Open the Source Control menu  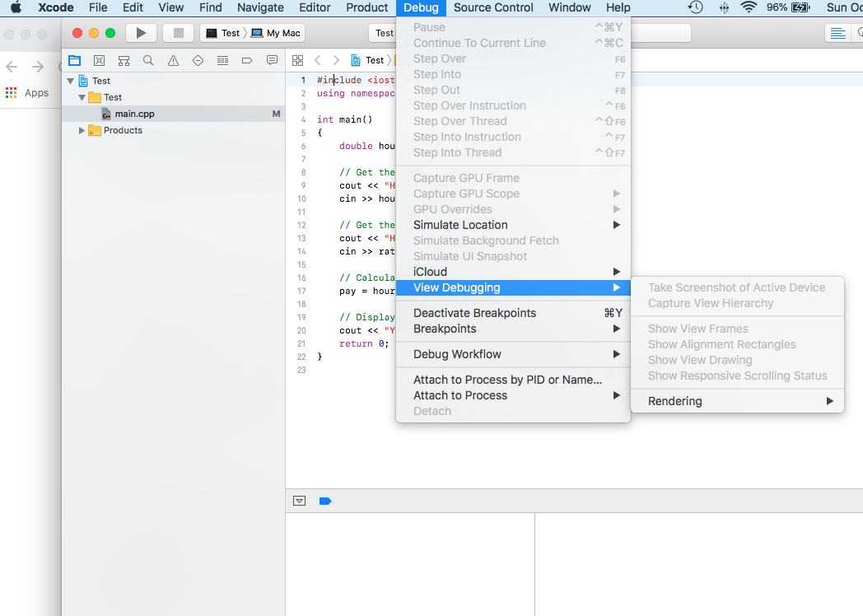pos(494,7)
